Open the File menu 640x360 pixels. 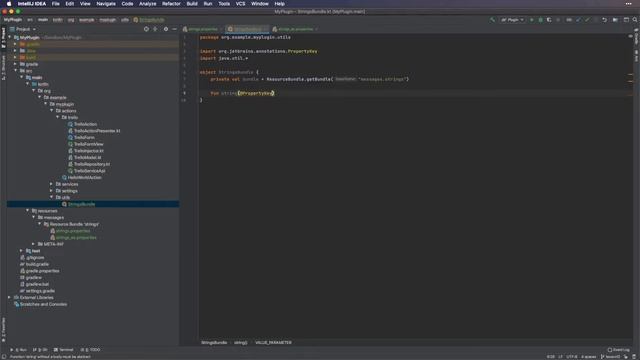56,4
